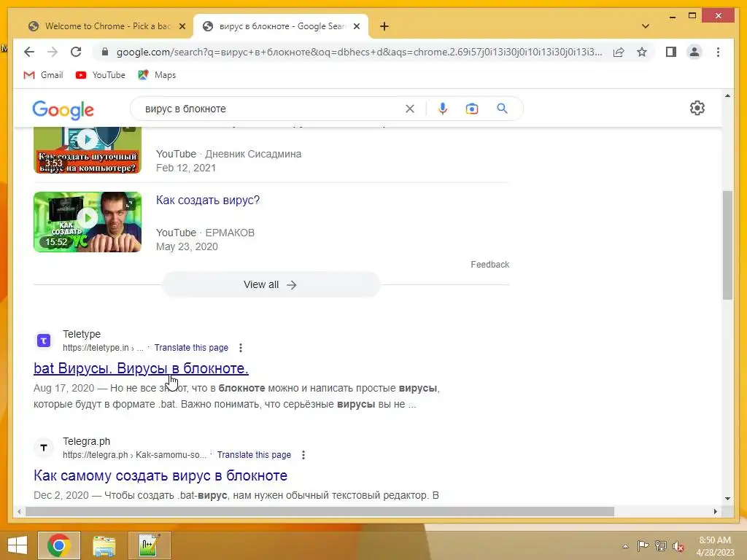Translate the Teletype result page
747x560 pixels.
pos(191,348)
